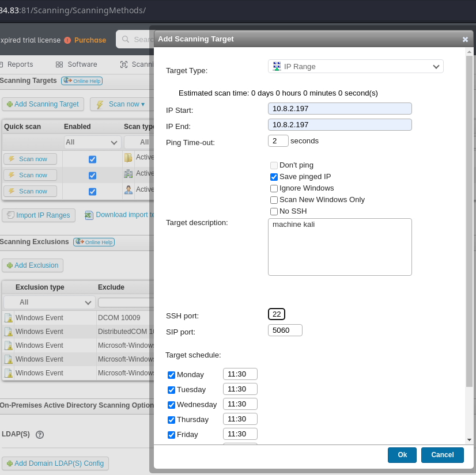Click the Download import template link
476x475 pixels.
[x=119, y=215]
